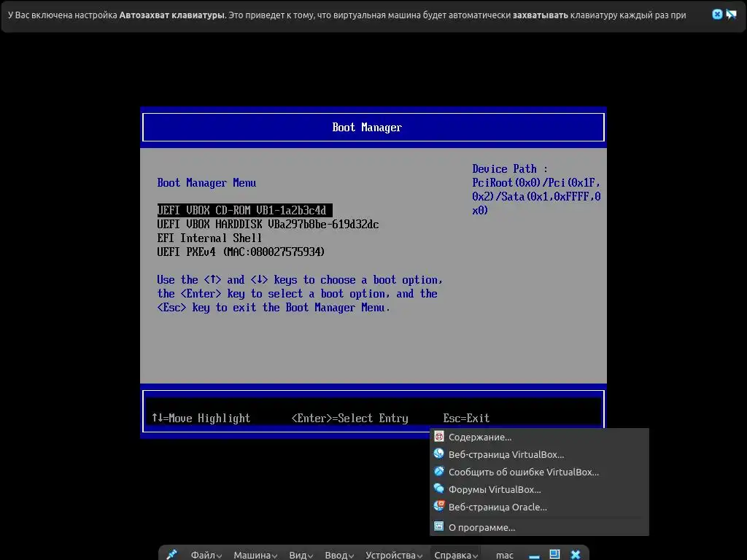This screenshot has width=747, height=560.
Task: Click the Oracle web page icon
Action: (x=438, y=506)
